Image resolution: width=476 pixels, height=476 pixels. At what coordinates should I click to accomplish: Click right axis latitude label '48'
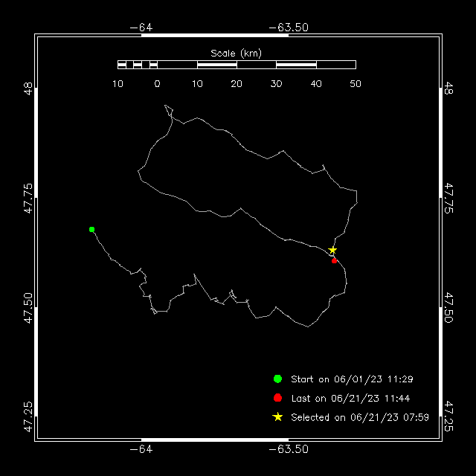448,88
